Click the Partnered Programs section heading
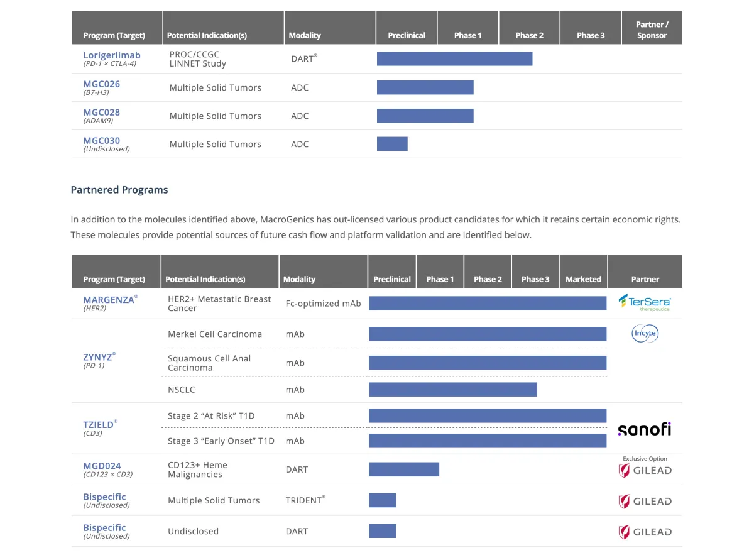The image size is (754, 560). click(x=119, y=190)
